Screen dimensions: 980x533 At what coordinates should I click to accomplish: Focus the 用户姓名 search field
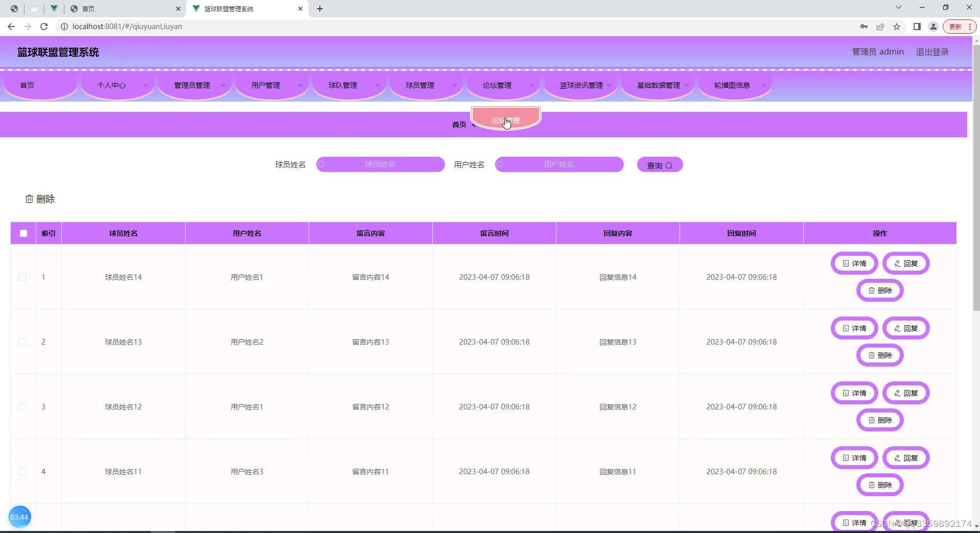pyautogui.click(x=559, y=164)
